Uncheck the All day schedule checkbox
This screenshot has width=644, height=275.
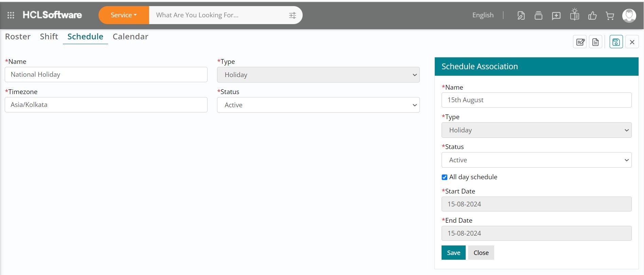(x=444, y=177)
